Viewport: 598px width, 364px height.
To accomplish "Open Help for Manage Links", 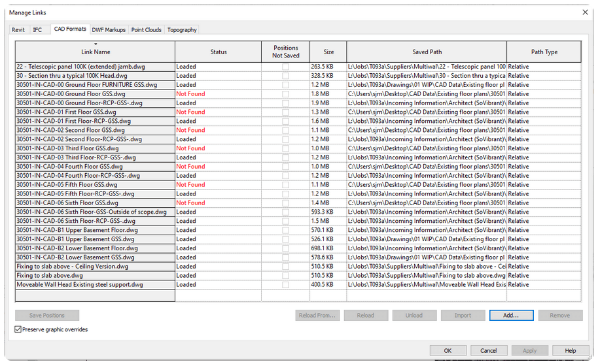I will pos(570,350).
